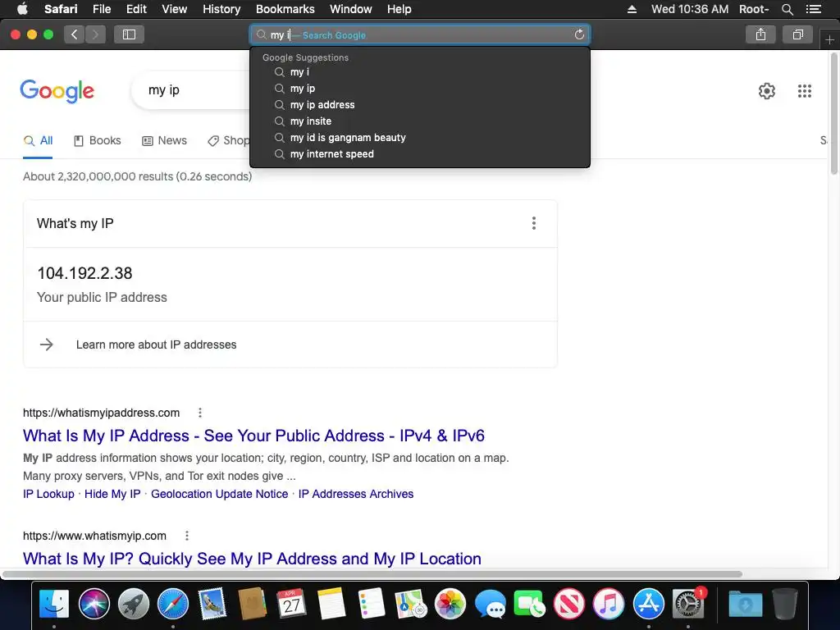Open Calendar app in the Dock

[292, 604]
